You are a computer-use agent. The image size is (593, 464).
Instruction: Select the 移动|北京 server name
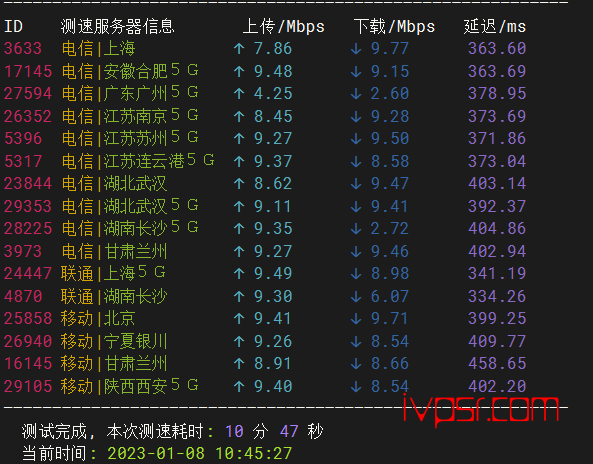[98, 318]
